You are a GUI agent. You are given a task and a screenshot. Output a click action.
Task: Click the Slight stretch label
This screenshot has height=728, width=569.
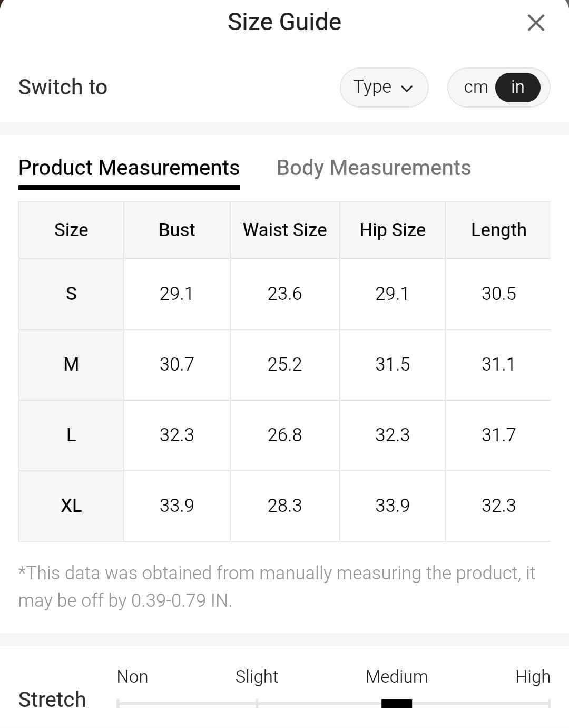point(257,676)
